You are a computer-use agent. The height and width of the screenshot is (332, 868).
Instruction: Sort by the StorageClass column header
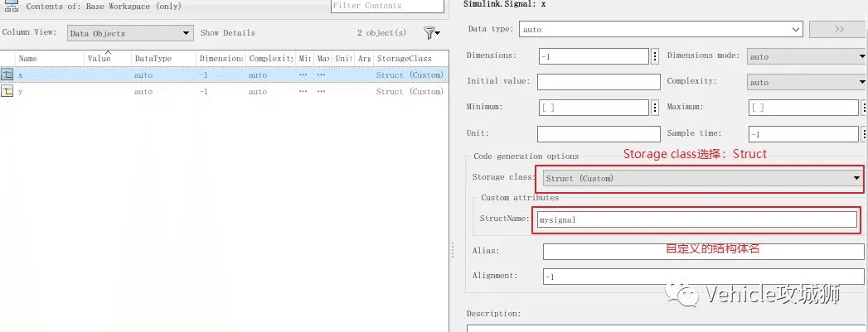pyautogui.click(x=410, y=58)
